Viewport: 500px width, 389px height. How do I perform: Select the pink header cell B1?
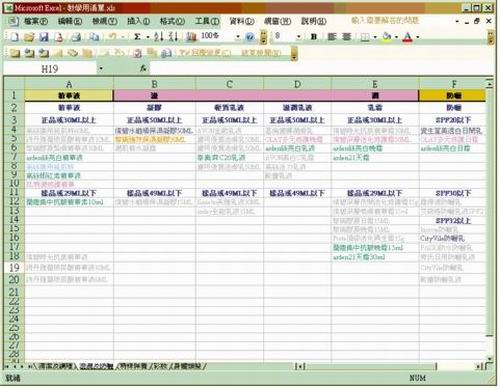pos(154,95)
